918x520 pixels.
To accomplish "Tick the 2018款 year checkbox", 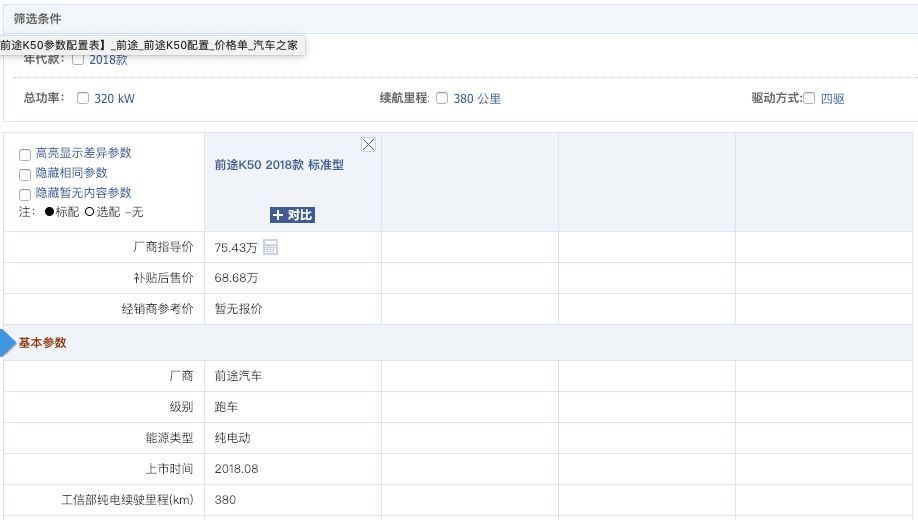I will [78, 60].
